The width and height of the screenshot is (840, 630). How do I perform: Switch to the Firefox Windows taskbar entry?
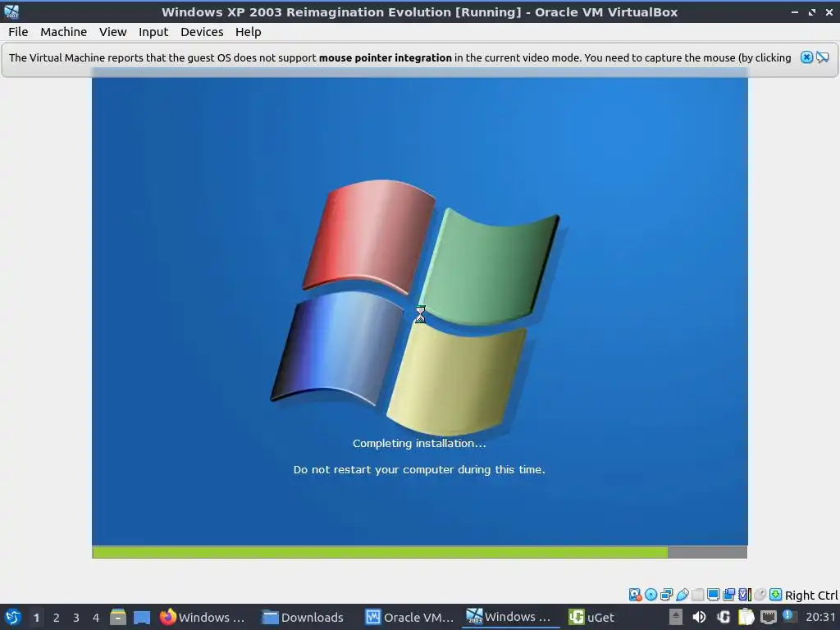click(203, 617)
